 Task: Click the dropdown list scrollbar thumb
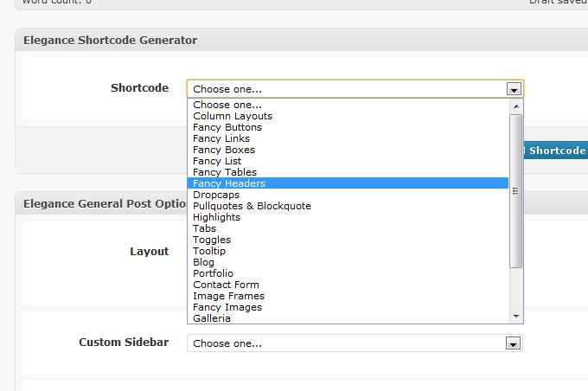[x=516, y=191]
